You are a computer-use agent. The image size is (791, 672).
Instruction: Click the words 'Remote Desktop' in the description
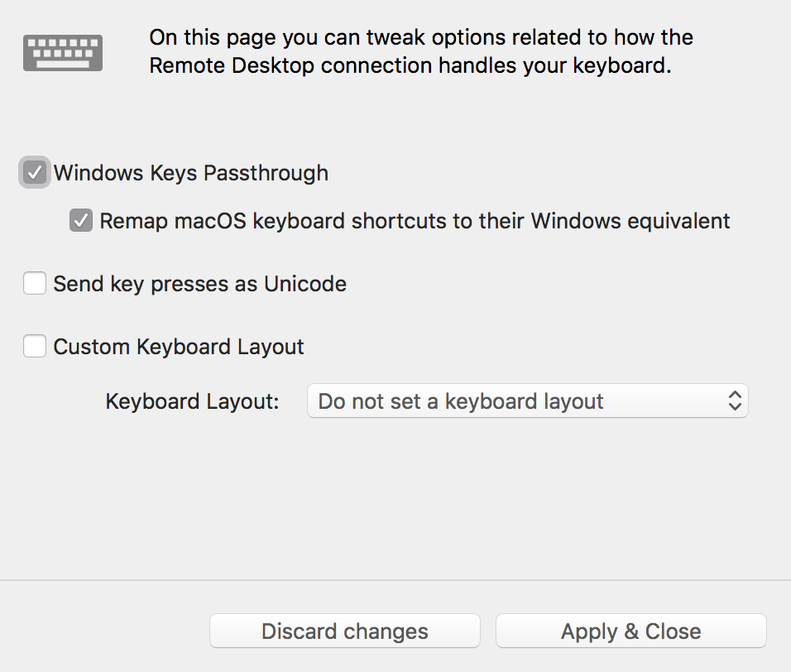click(232, 65)
